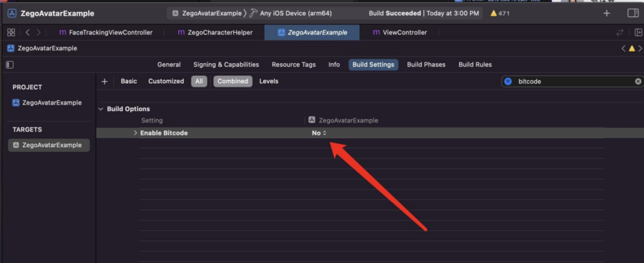Open the Enable Bitcode No value popup

319,133
